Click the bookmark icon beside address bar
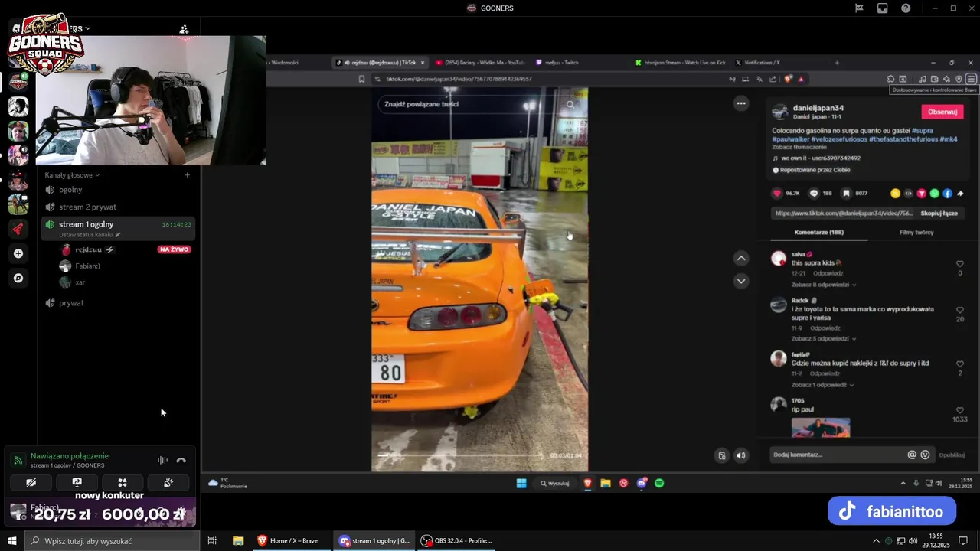 click(362, 79)
